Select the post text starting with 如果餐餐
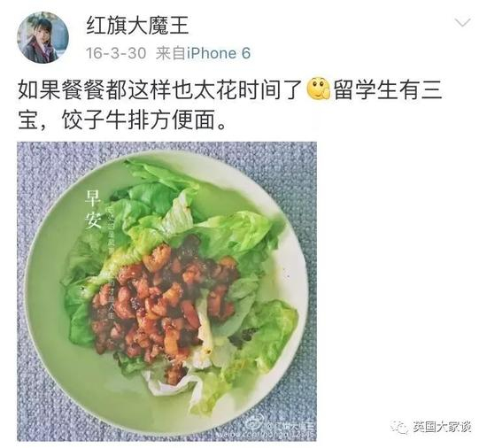The height and width of the screenshot is (448, 487). click(x=230, y=104)
